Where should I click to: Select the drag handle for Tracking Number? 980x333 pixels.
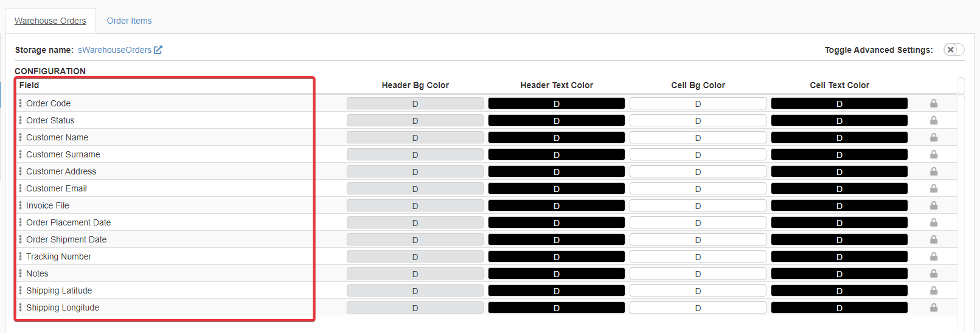click(x=20, y=256)
